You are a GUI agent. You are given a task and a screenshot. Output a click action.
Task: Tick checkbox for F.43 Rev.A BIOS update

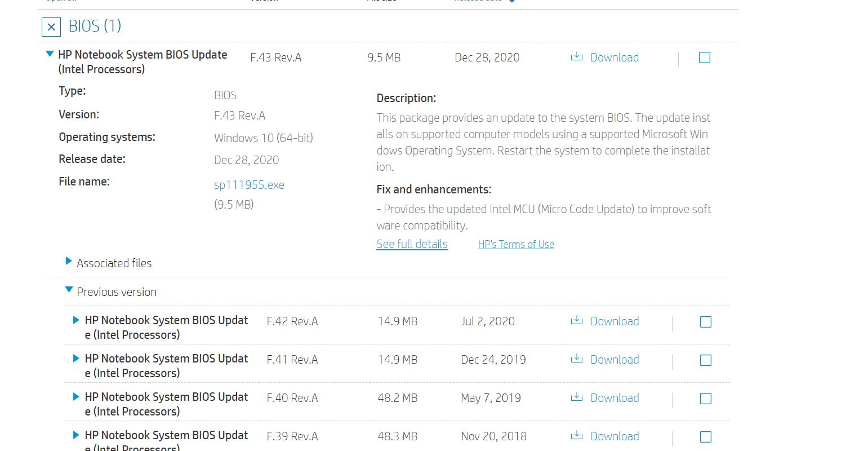pyautogui.click(x=705, y=58)
